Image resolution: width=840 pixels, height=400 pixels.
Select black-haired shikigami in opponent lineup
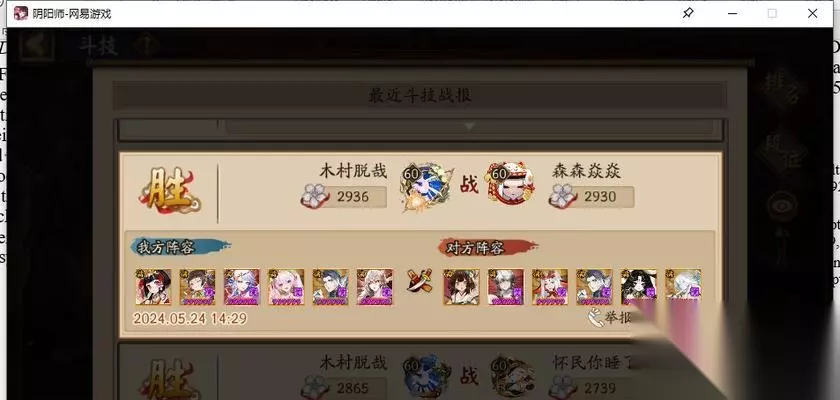639,287
